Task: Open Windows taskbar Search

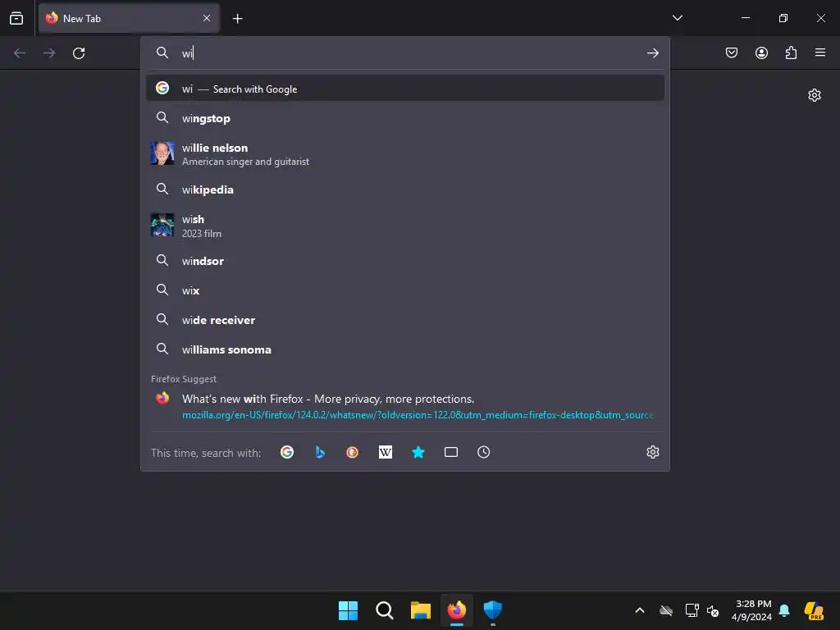Action: (x=384, y=610)
